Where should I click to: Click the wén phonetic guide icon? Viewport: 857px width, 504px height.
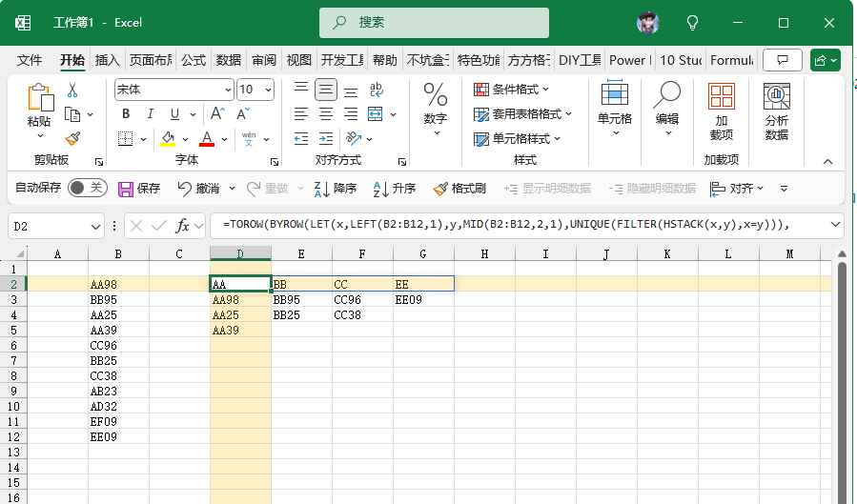tap(249, 139)
